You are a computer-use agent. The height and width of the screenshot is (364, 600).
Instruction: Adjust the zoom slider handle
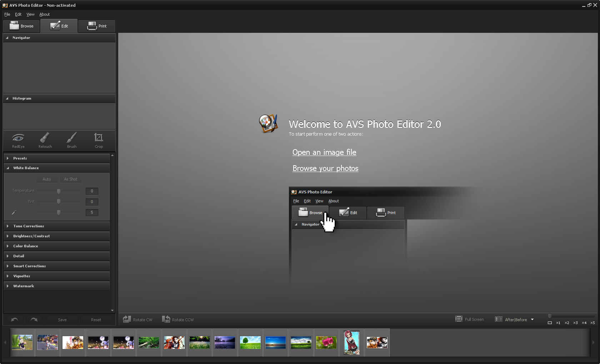point(550,316)
